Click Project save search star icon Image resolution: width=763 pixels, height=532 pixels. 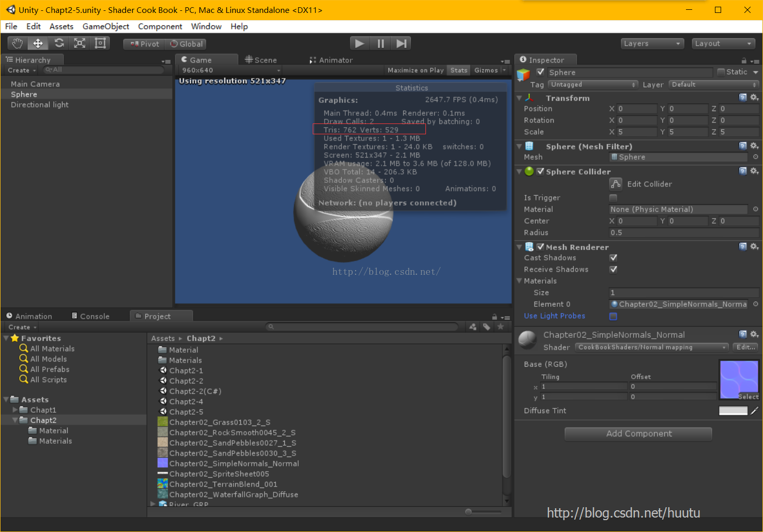point(500,327)
